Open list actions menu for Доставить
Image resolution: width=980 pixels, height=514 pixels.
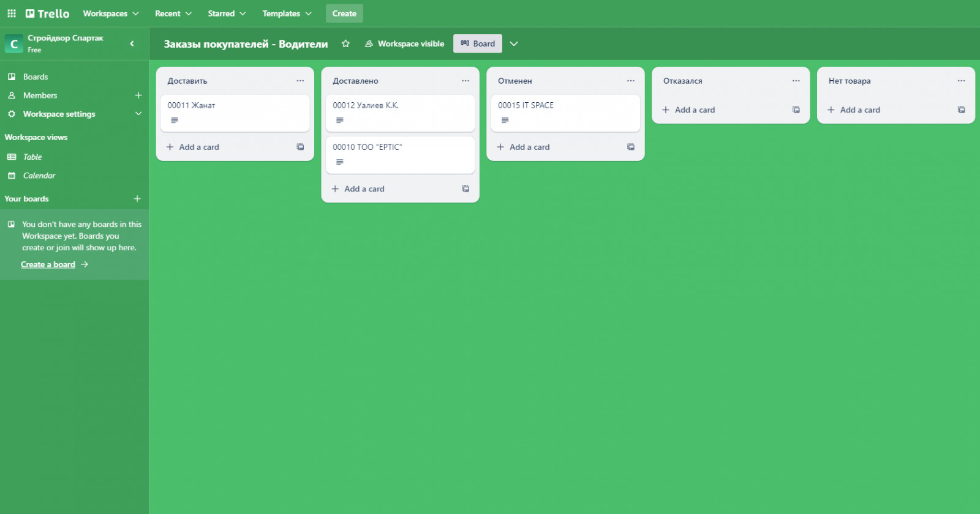point(300,81)
